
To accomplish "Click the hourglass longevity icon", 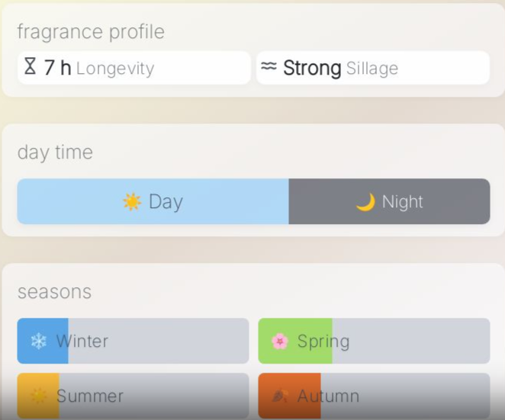I will pyautogui.click(x=30, y=67).
